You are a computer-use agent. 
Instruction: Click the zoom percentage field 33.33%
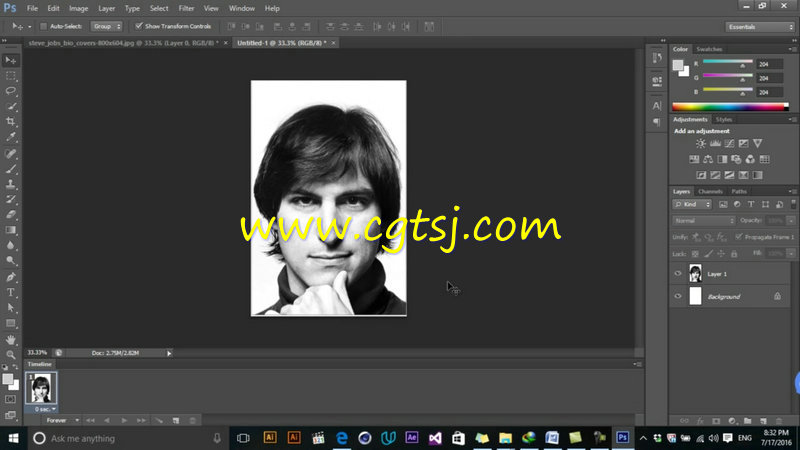(x=37, y=353)
